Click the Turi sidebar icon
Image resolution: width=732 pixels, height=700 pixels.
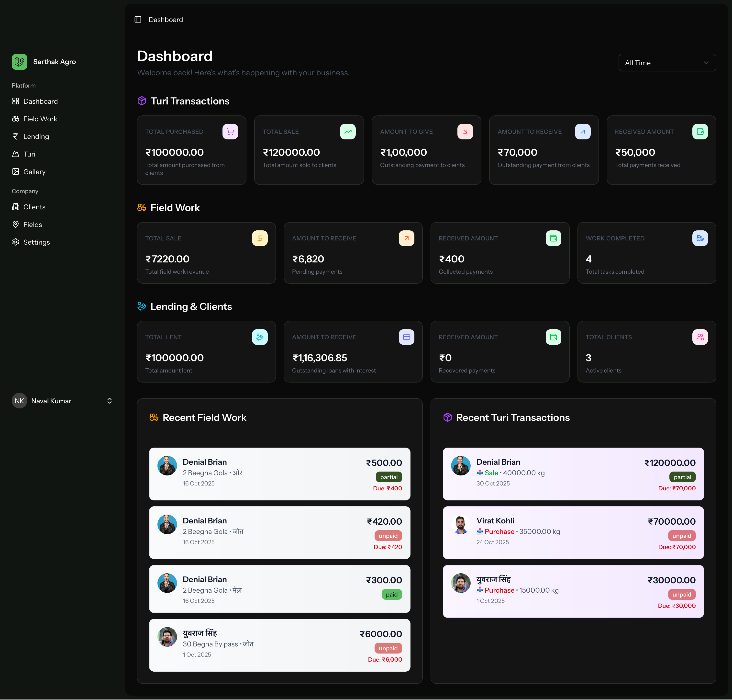point(16,154)
